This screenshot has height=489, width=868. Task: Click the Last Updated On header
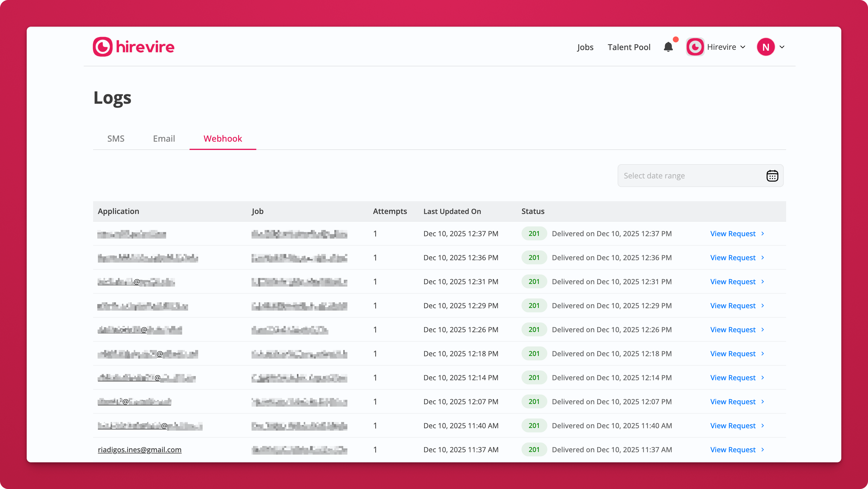(452, 211)
